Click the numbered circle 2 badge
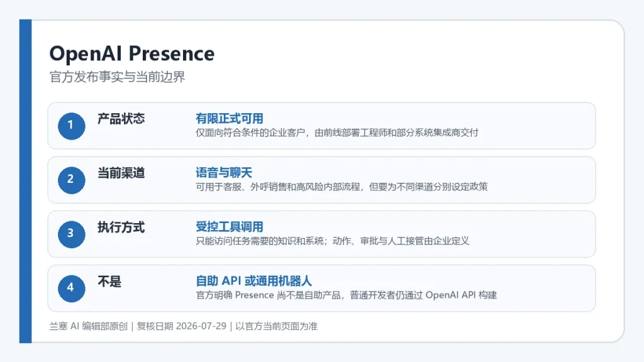The width and height of the screenshot is (644, 362). click(72, 180)
